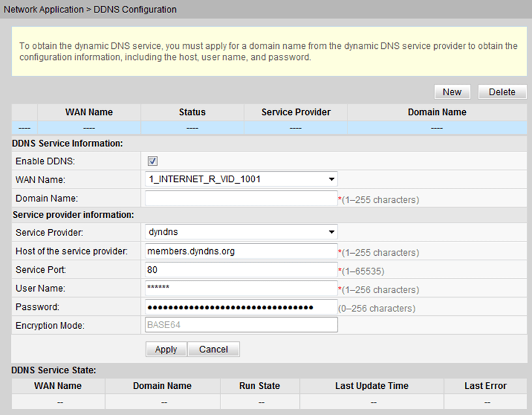The image size is (532, 415).
Task: Click the Service Port field showing 80
Action: click(241, 270)
